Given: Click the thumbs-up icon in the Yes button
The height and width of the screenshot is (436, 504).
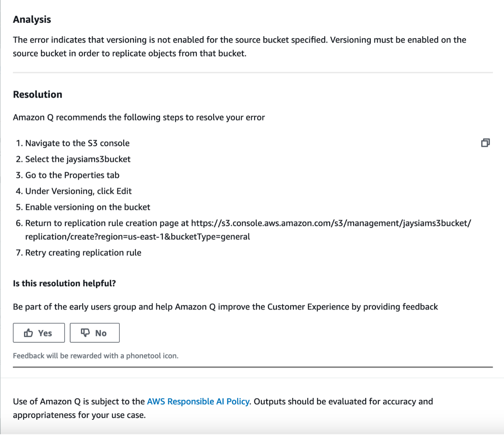Looking at the screenshot, I should click(29, 332).
